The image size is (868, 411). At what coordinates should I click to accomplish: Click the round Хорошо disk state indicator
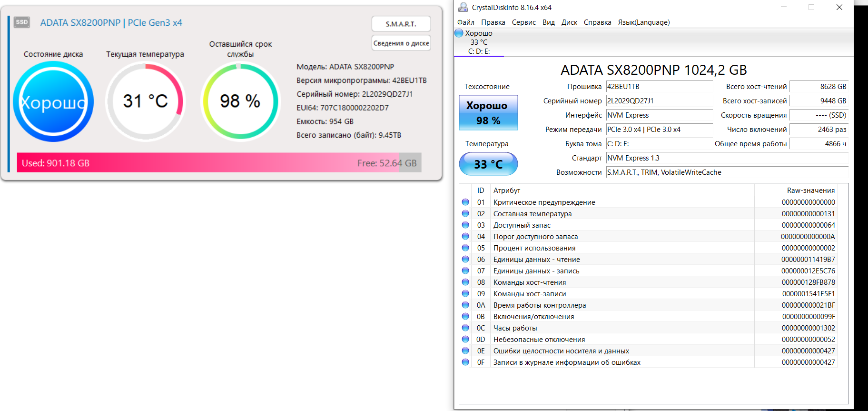tap(53, 101)
